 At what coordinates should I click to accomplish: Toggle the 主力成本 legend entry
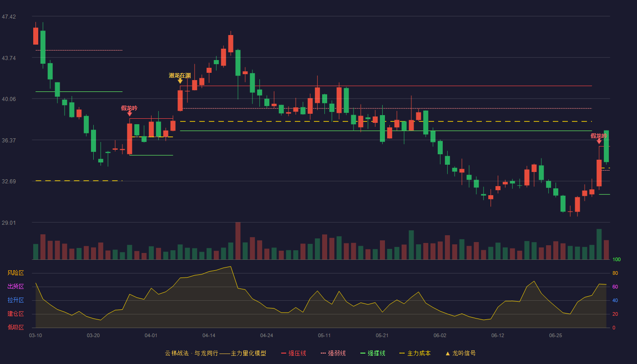(x=415, y=353)
